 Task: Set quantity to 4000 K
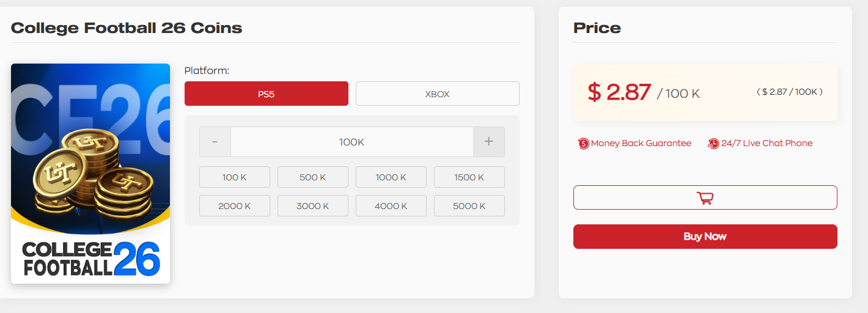tap(391, 206)
